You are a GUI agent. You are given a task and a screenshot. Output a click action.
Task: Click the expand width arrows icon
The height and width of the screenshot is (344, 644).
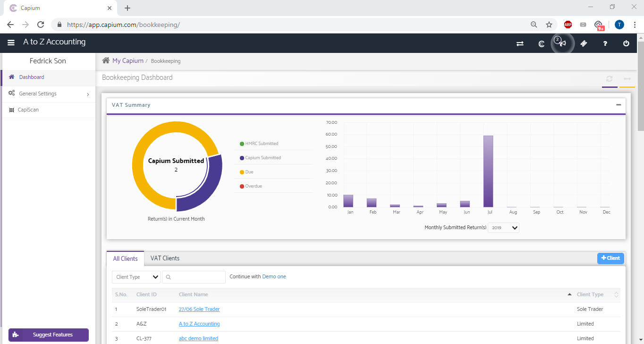[x=627, y=79]
